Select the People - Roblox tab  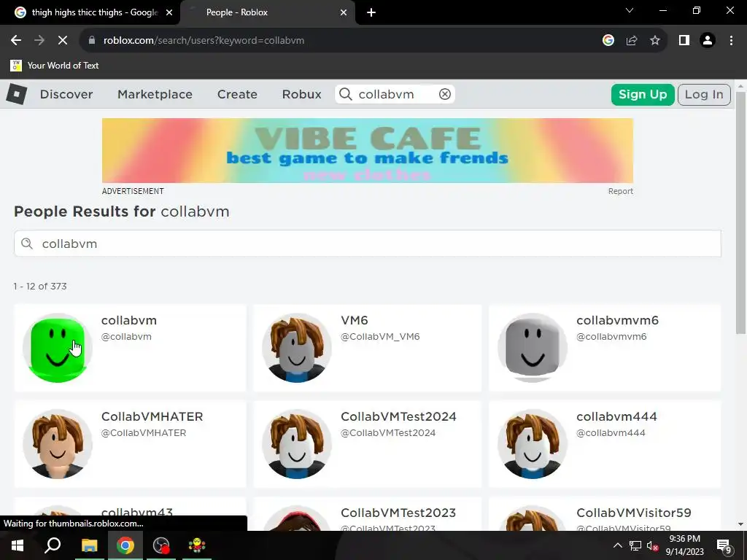pos(267,12)
